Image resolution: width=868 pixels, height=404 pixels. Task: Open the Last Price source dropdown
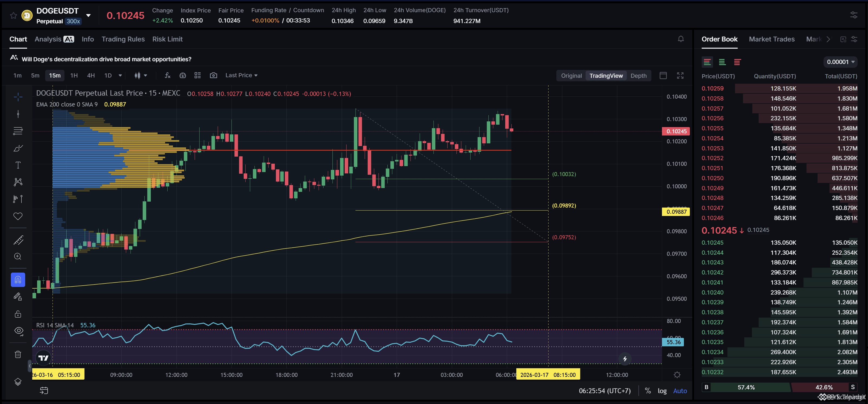241,76
